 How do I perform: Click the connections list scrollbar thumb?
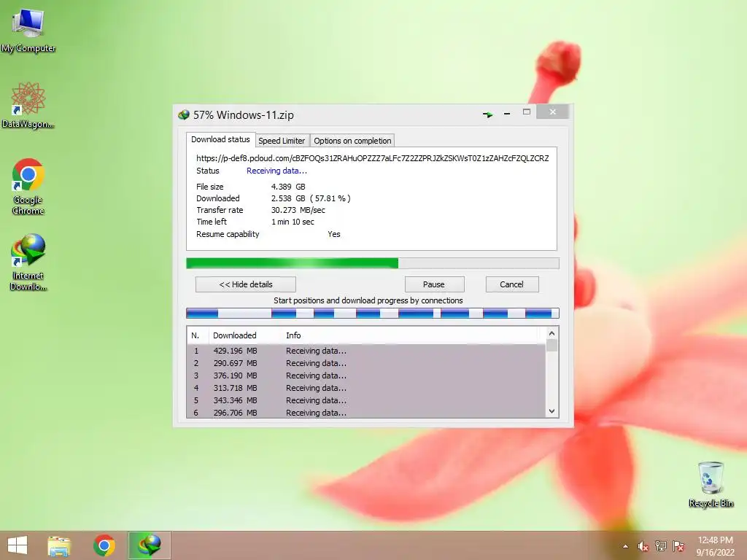point(551,345)
